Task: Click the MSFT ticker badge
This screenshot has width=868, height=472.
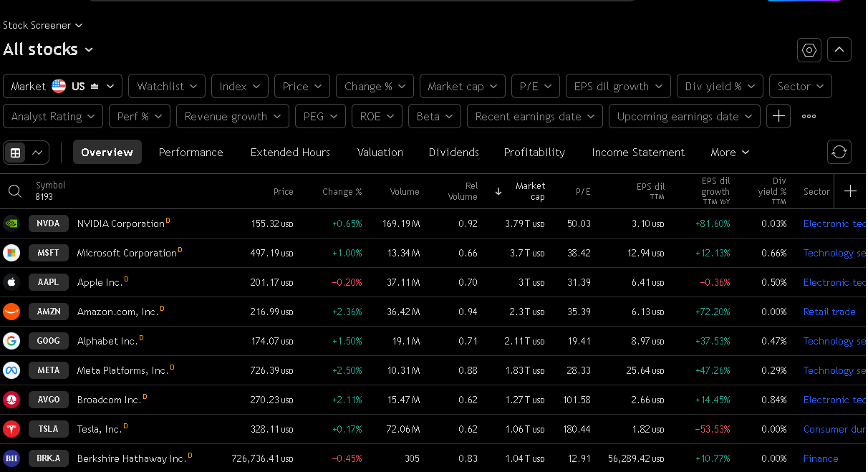Action: click(x=49, y=253)
